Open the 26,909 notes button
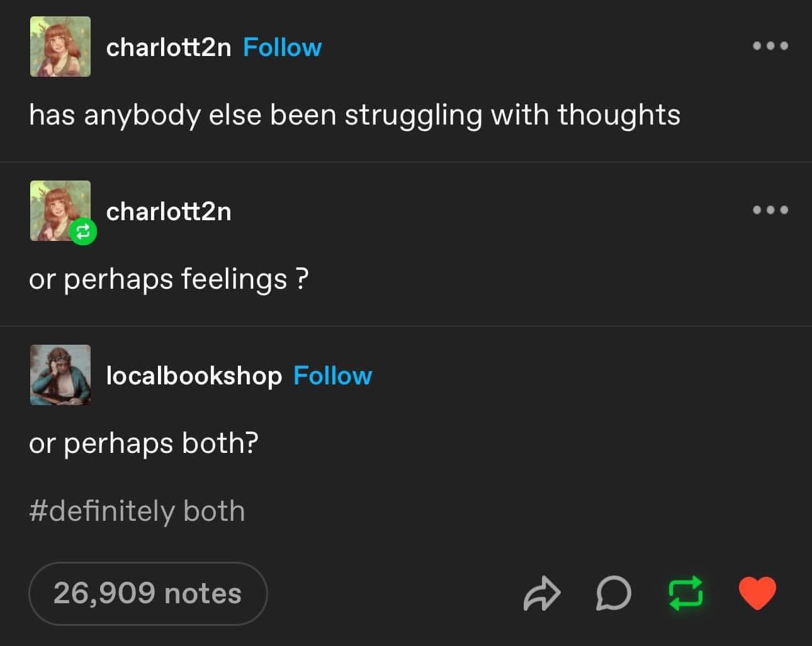 coord(148,593)
